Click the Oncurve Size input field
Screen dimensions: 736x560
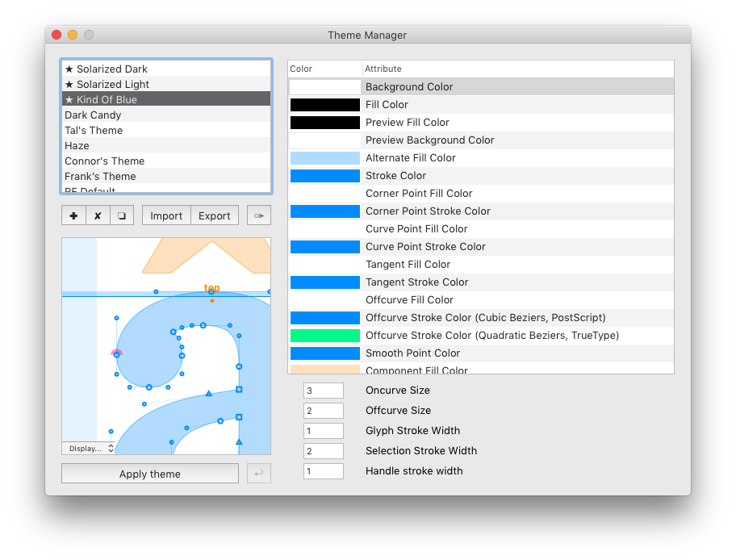tap(324, 391)
